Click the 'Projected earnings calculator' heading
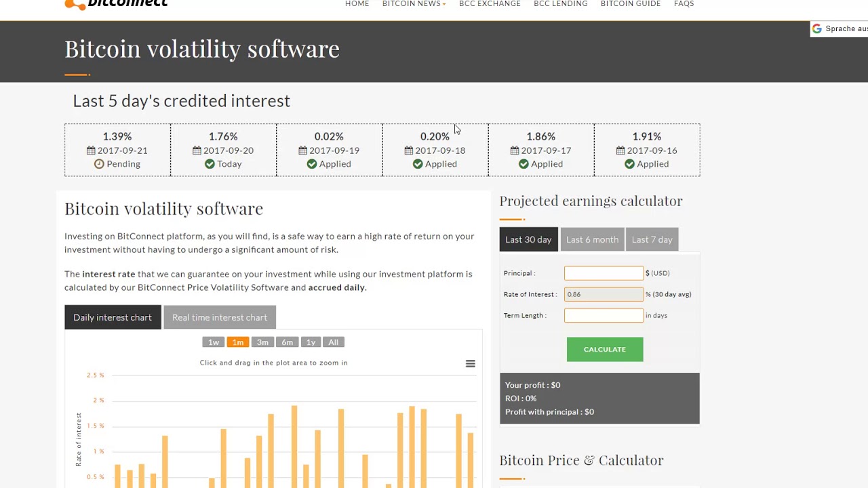This screenshot has height=488, width=868. (x=591, y=201)
